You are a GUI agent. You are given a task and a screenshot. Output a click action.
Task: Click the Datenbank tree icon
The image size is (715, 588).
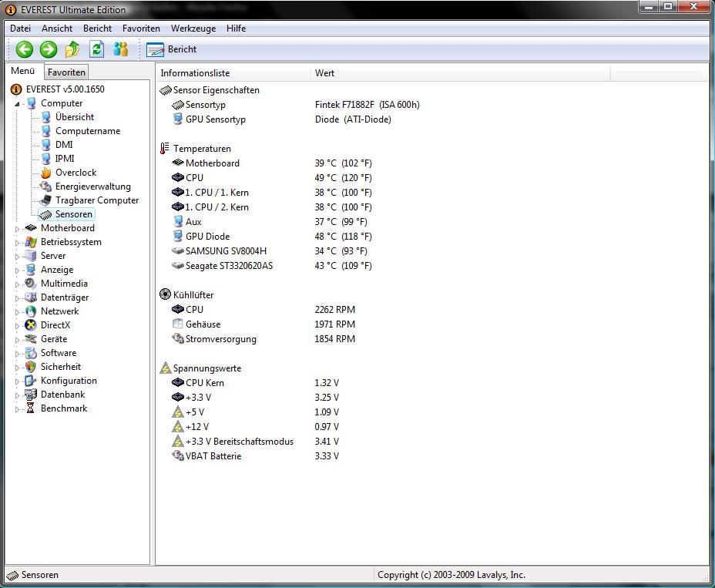[31, 395]
